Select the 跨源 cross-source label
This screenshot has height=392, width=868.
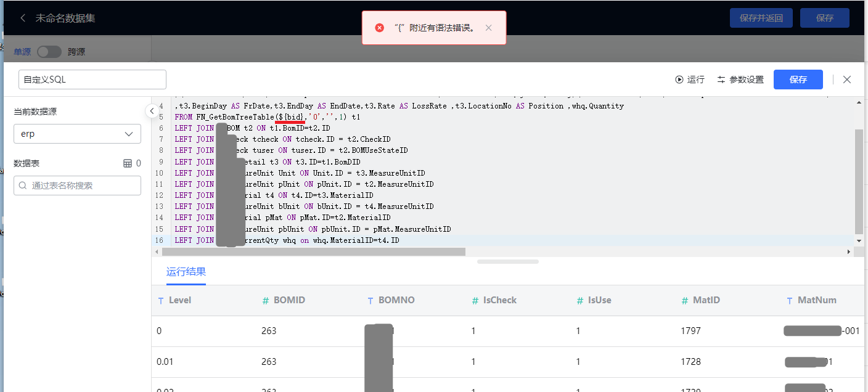[x=76, y=52]
